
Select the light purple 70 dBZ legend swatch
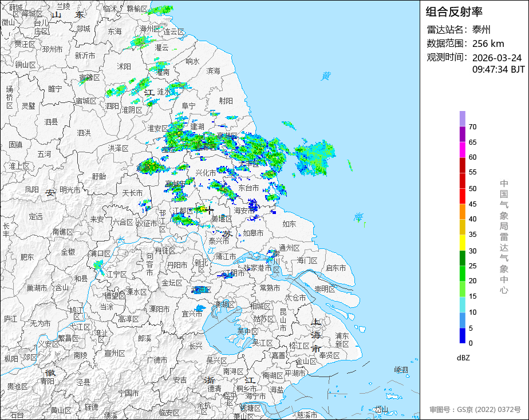coord(462,118)
